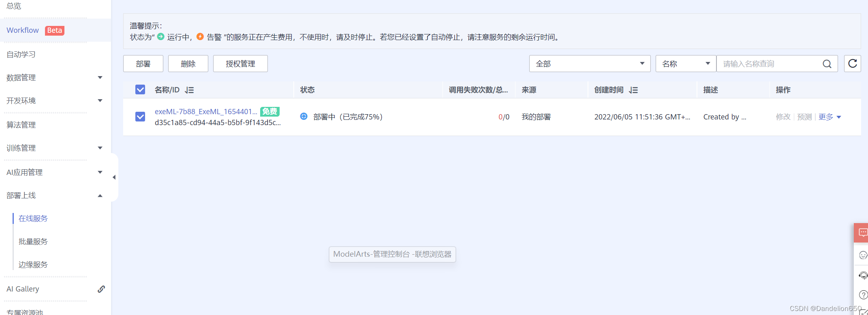Viewport: 868px width, 315px height.
Task: Select 边缘服务 submenu item
Action: tap(33, 265)
